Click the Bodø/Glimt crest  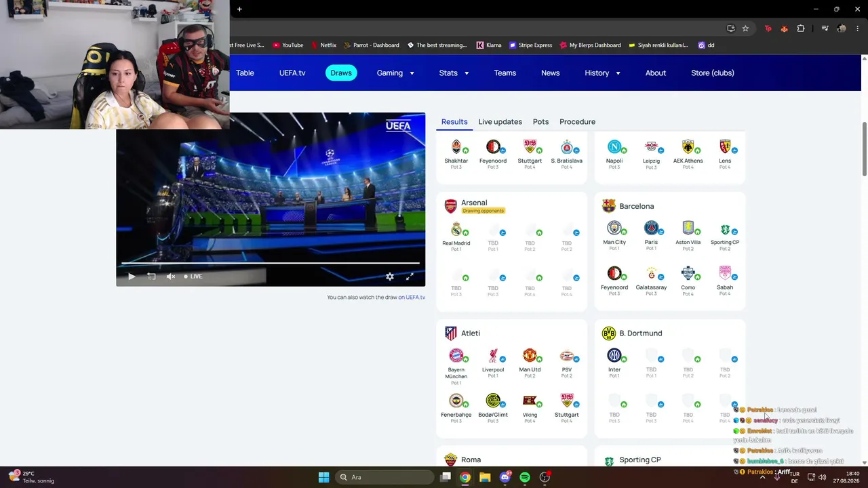tap(493, 401)
